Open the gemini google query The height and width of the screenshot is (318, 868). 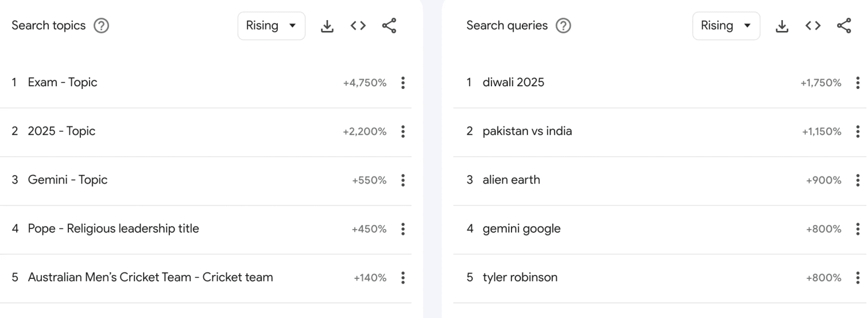(521, 228)
